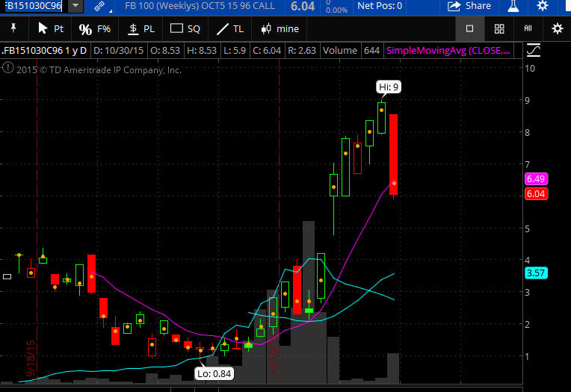This screenshot has width=571, height=392.
Task: Select the PL price level tool
Action: [141, 29]
